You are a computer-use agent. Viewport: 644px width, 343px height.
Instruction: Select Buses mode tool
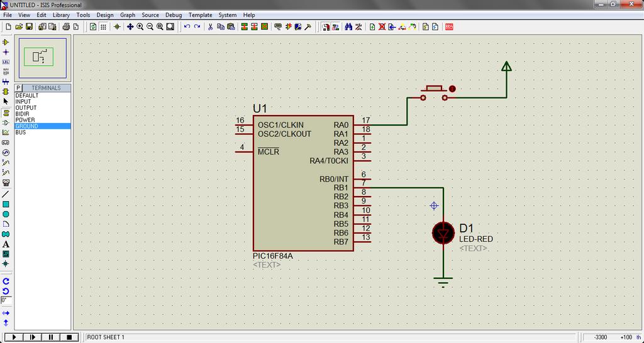click(6, 82)
